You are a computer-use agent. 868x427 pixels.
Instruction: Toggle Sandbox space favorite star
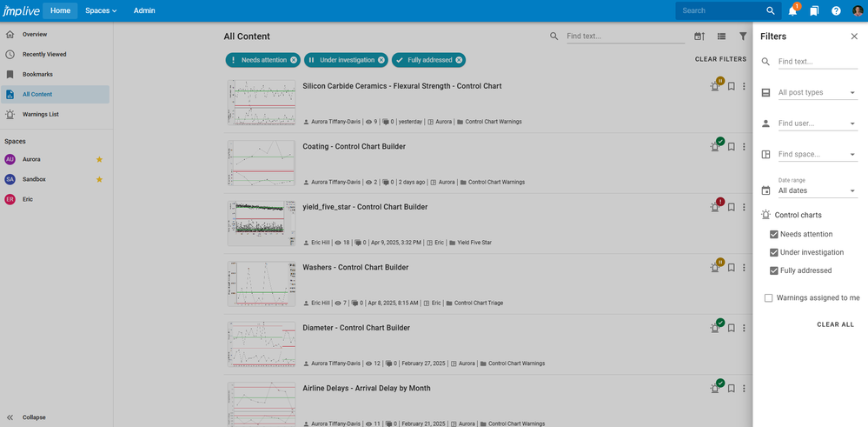(x=99, y=179)
